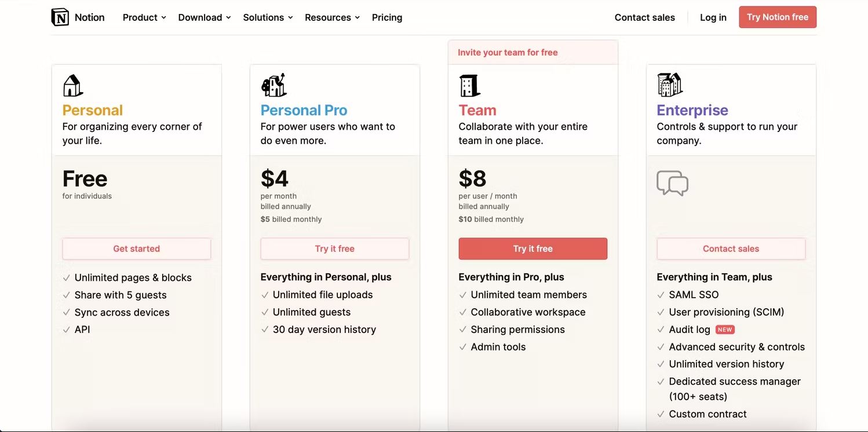Click the Personal Pro plan title
The width and height of the screenshot is (868, 432).
[x=304, y=110]
